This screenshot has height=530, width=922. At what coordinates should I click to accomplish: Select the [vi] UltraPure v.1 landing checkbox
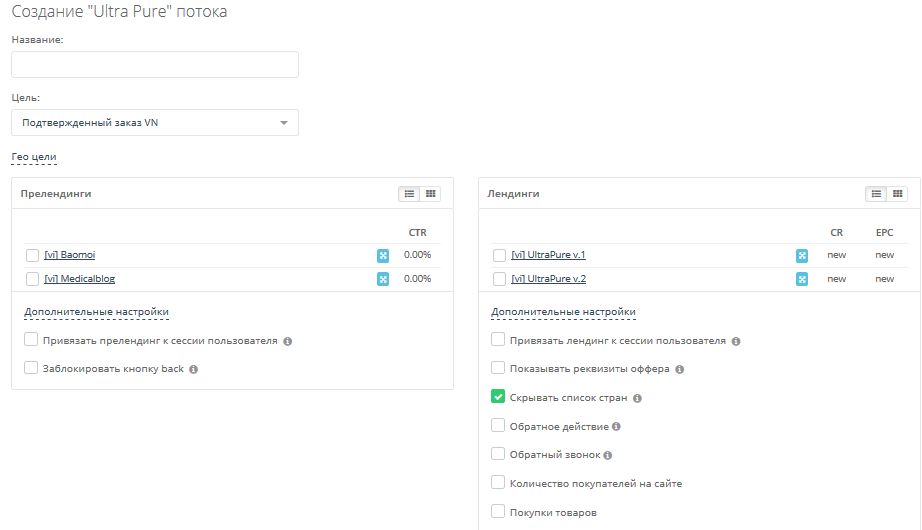point(499,255)
